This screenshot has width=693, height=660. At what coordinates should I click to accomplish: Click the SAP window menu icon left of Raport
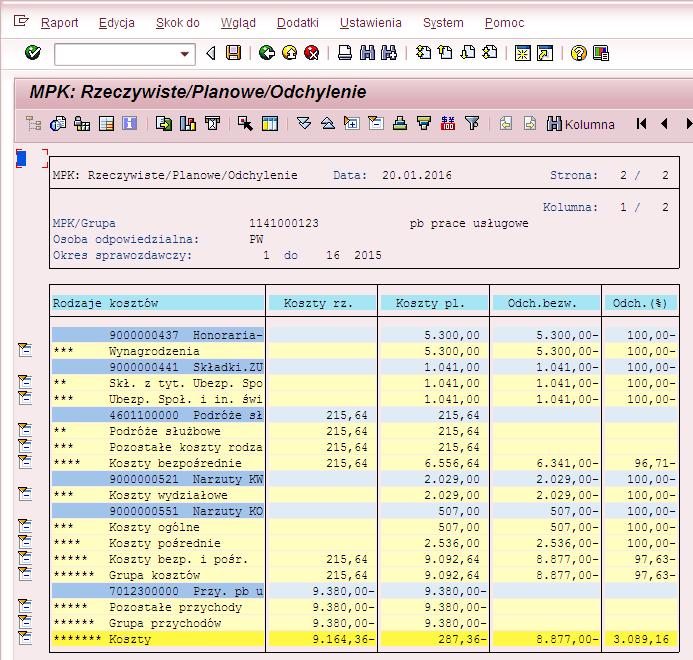pos(21,21)
